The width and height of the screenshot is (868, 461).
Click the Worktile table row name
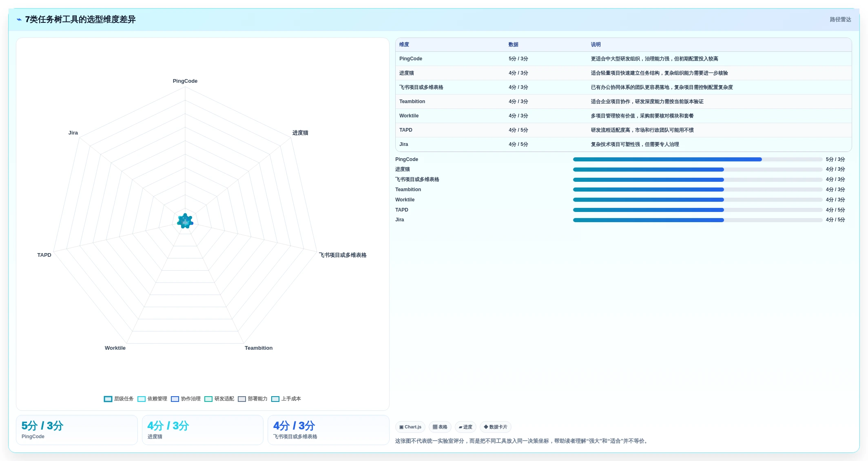(x=409, y=116)
